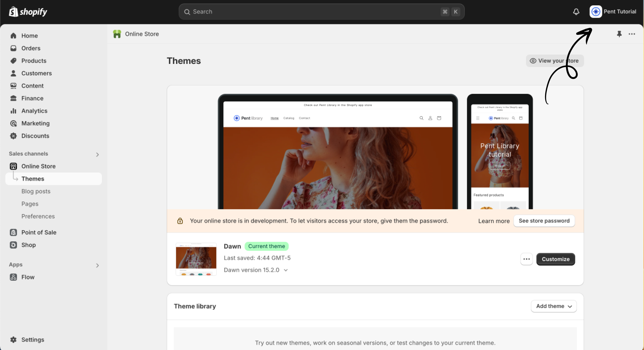Click the Home house icon in sidebar
The width and height of the screenshot is (644, 350).
pyautogui.click(x=13, y=36)
